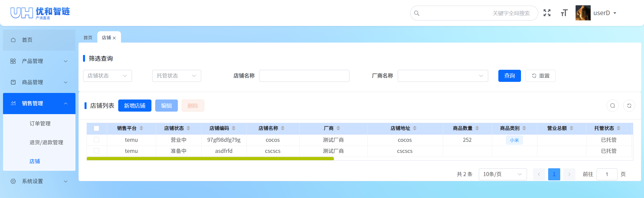Click the 新增店铺 button

135,106
